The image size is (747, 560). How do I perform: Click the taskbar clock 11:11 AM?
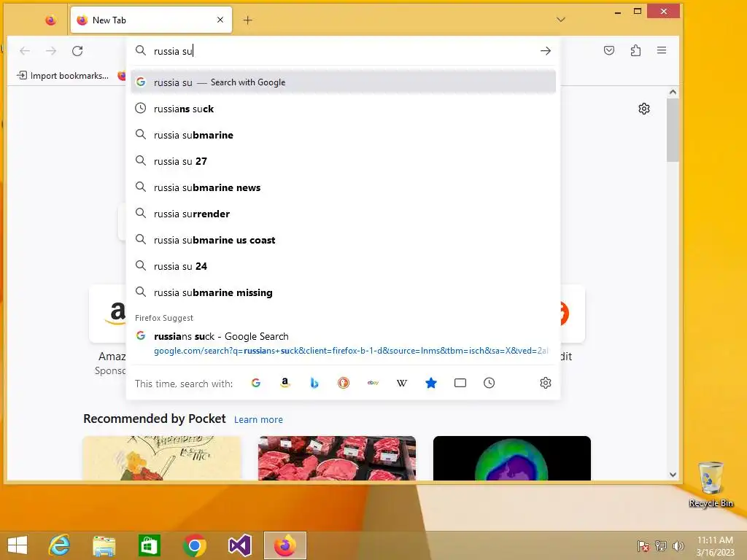pyautogui.click(x=715, y=546)
